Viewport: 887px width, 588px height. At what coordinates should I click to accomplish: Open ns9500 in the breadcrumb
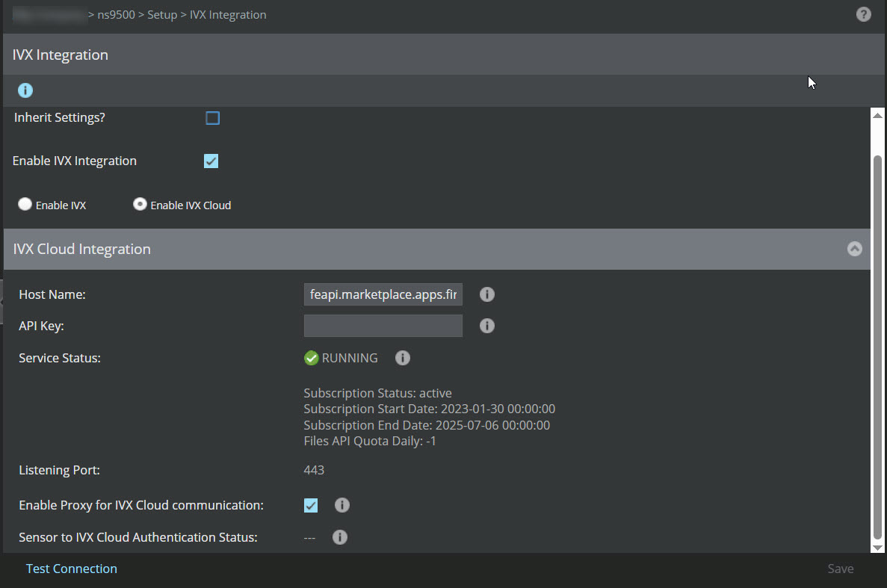[116, 15]
